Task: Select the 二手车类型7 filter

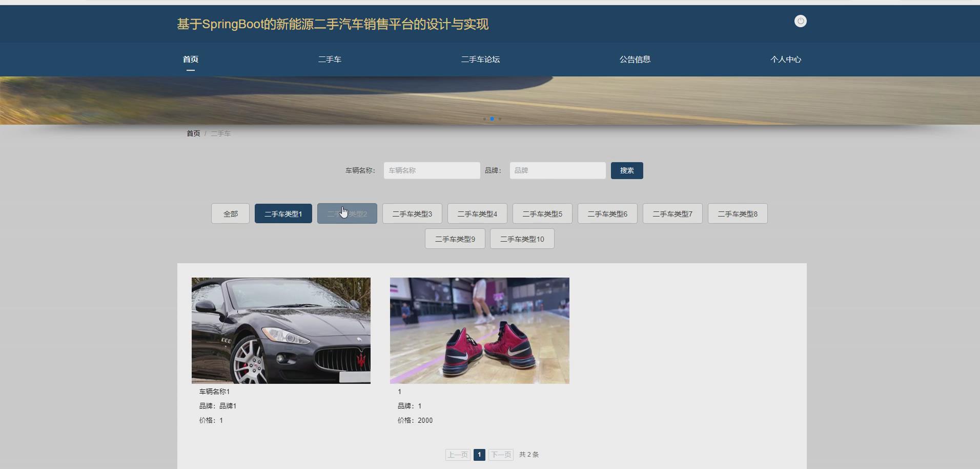Action: [x=672, y=214]
